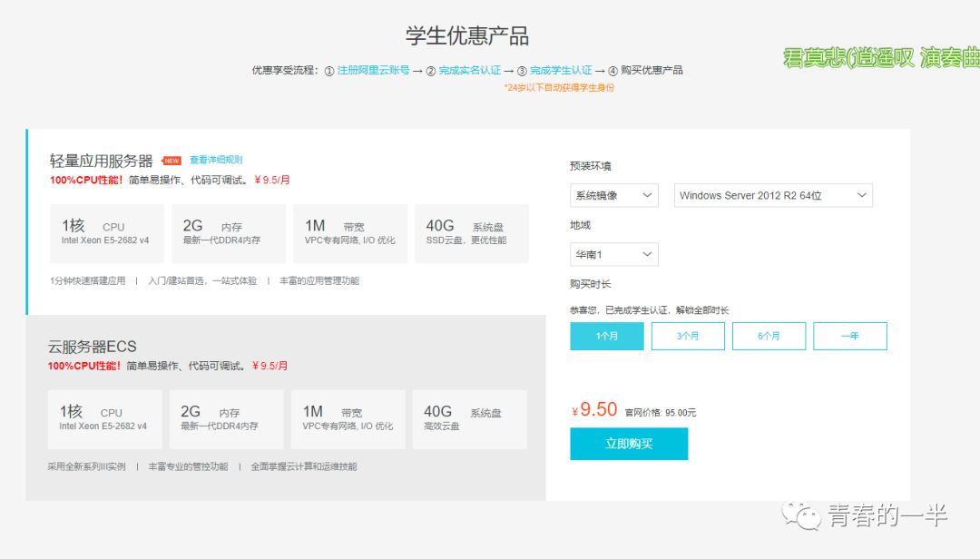
Task: Click the 1M 带宽 card under 轻量应用服务器
Action: (350, 233)
